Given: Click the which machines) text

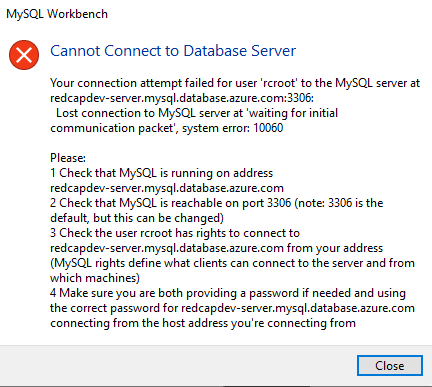Looking at the screenshot, I should coord(95,278).
